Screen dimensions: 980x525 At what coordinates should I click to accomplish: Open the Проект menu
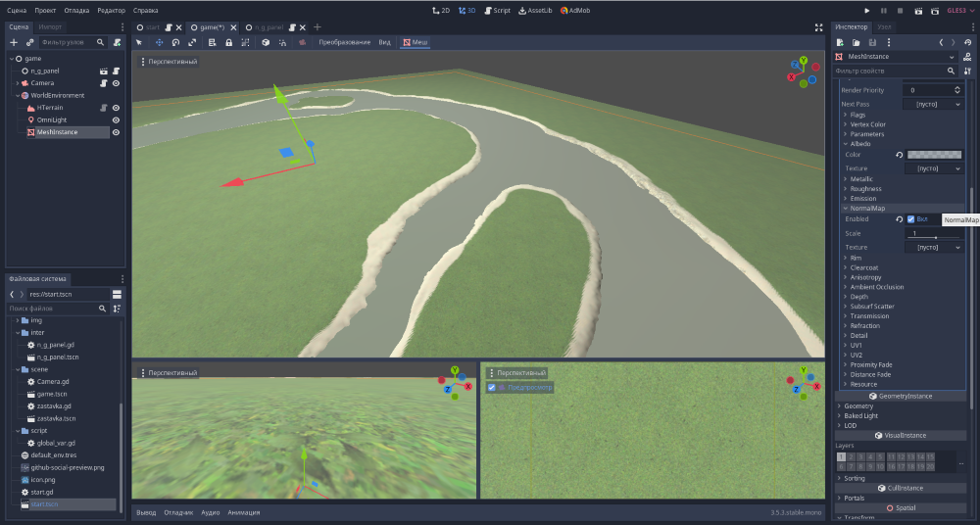(45, 10)
